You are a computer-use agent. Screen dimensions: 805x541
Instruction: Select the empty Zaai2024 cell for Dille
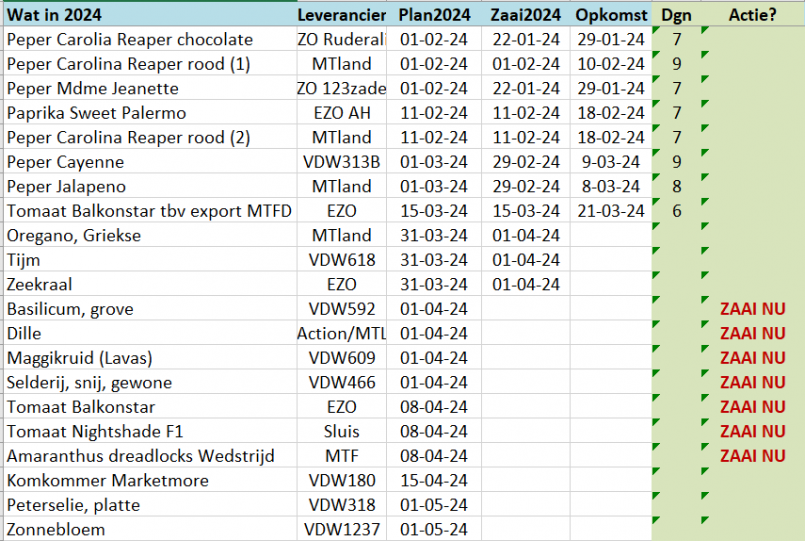pyautogui.click(x=526, y=334)
